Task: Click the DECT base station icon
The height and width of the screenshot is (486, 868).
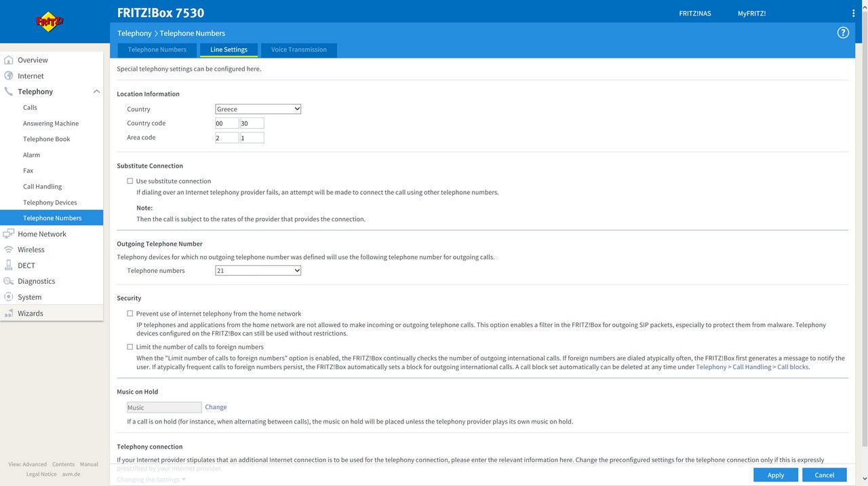Action: click(x=9, y=265)
